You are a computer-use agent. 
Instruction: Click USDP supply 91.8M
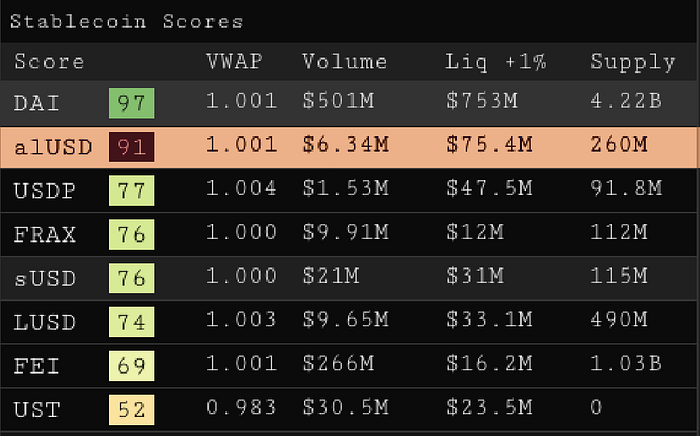626,188
